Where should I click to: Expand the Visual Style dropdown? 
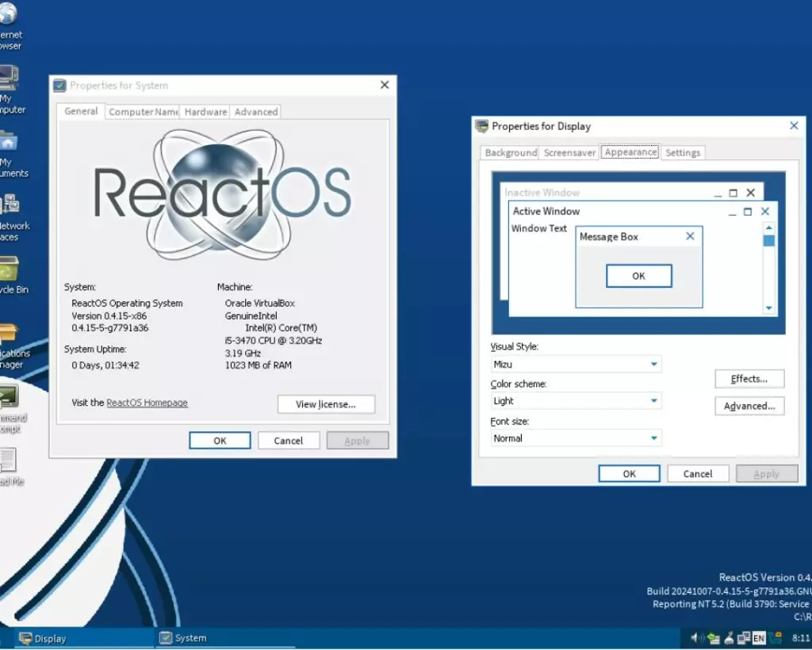tap(576, 365)
